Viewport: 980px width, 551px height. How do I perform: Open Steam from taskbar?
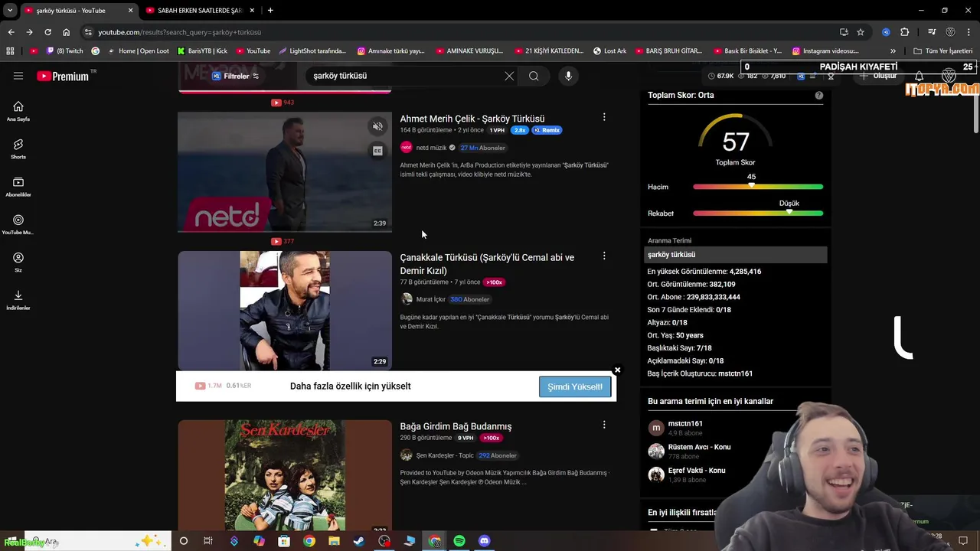pos(359,541)
